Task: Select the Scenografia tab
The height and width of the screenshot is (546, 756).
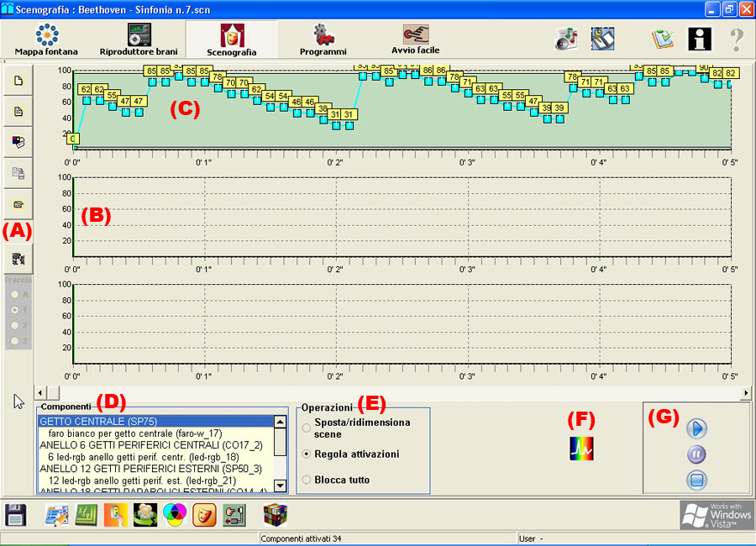Action: pos(232,40)
